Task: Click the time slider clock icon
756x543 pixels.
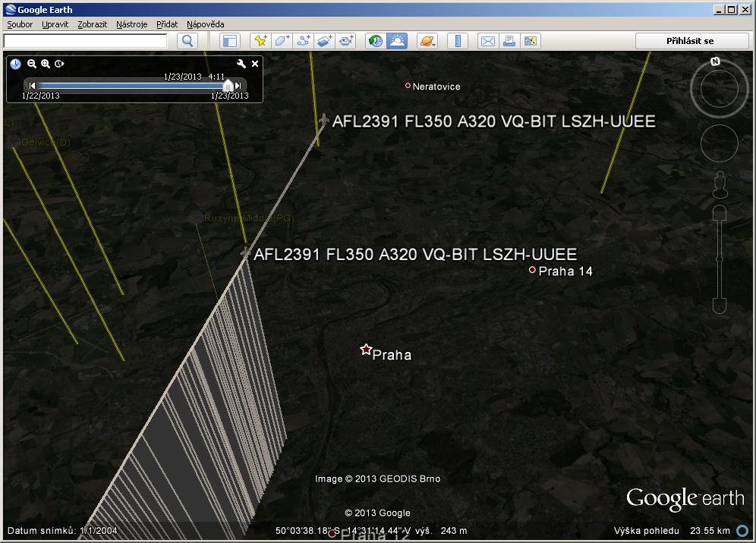Action: (x=15, y=64)
